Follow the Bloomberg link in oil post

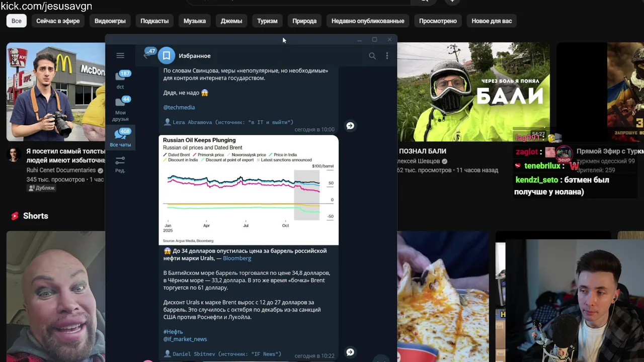pyautogui.click(x=237, y=258)
